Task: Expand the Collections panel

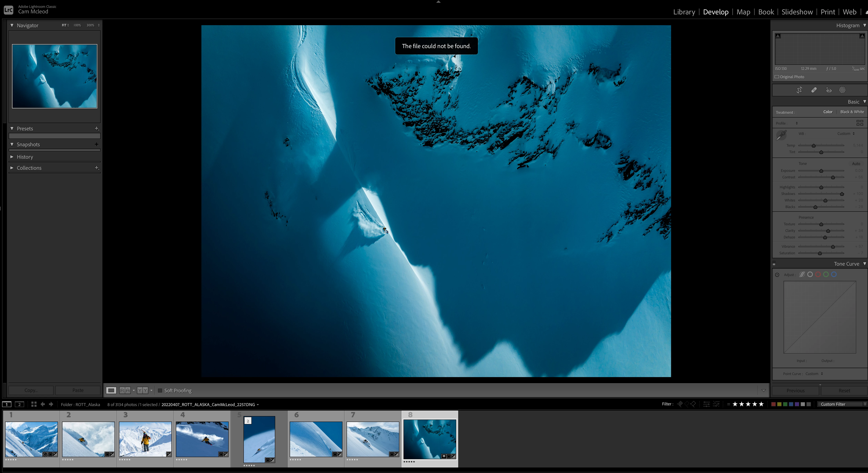Action: pyautogui.click(x=29, y=168)
